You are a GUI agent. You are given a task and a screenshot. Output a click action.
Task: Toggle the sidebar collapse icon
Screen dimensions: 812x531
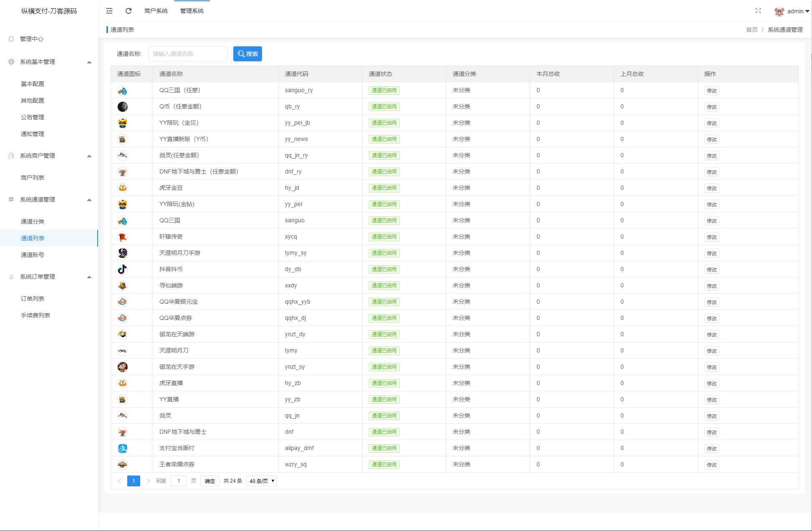point(109,11)
